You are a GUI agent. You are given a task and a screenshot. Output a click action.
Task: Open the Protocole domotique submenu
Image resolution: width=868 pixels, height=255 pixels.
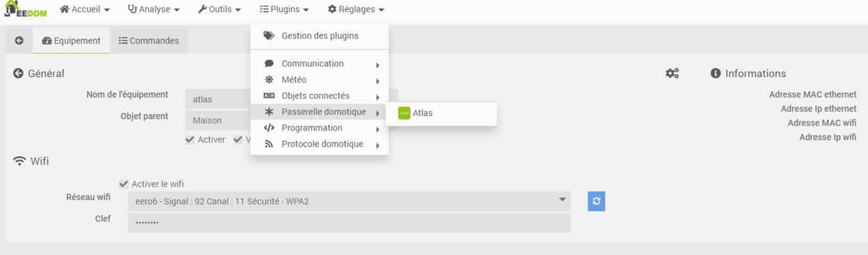point(320,144)
